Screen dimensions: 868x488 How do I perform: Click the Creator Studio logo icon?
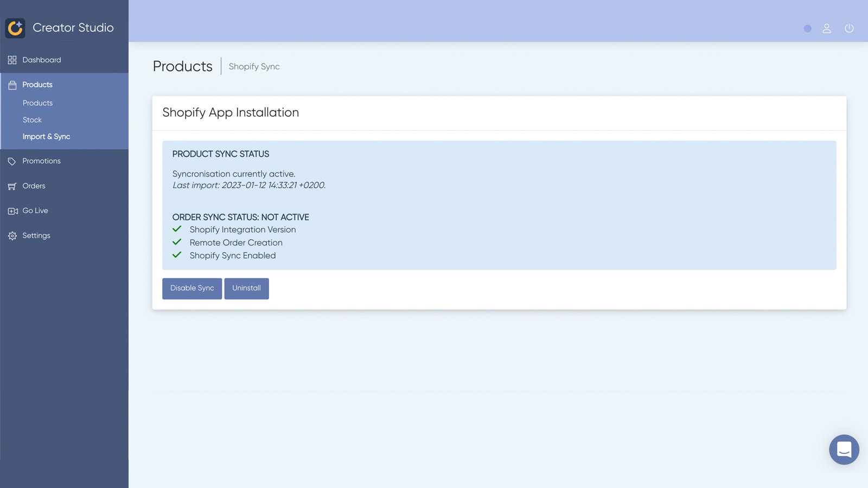15,28
